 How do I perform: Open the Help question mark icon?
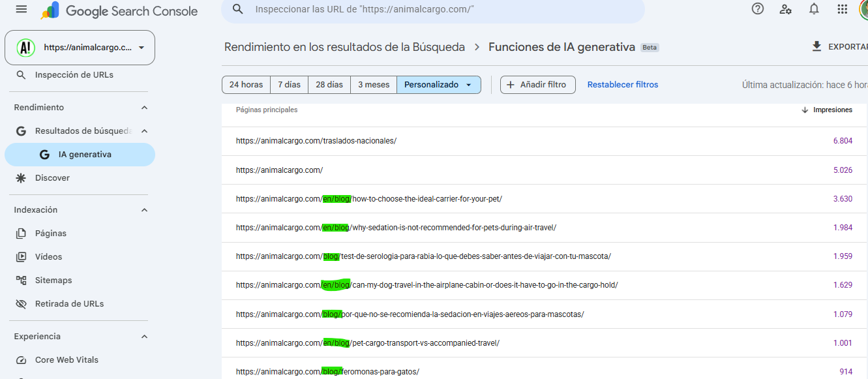tap(758, 9)
